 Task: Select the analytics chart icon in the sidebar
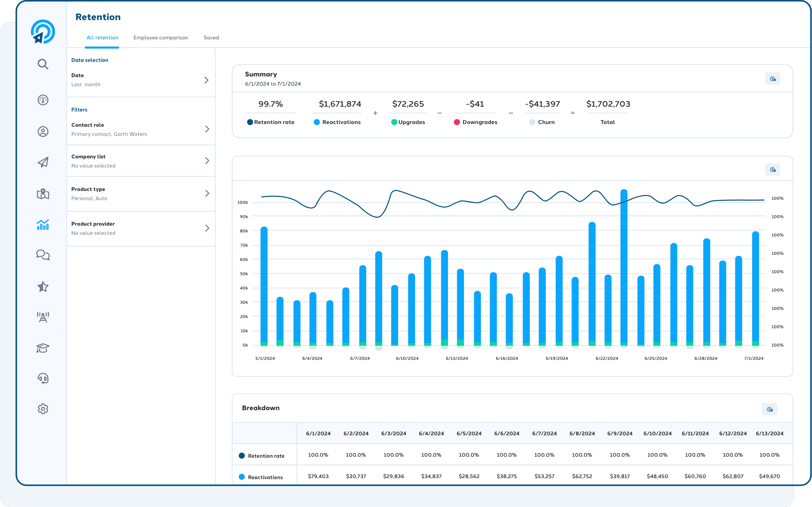point(43,225)
